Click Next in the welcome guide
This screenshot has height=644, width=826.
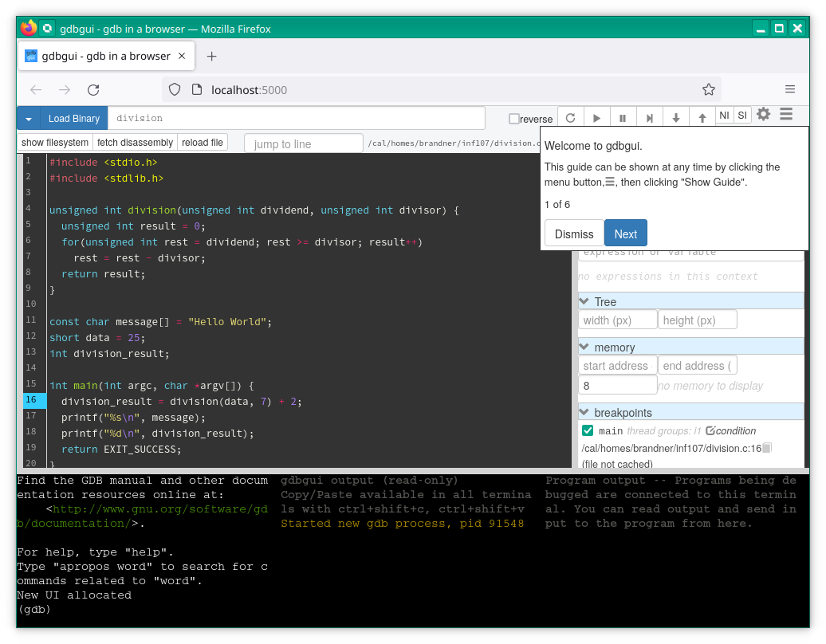[x=625, y=234]
